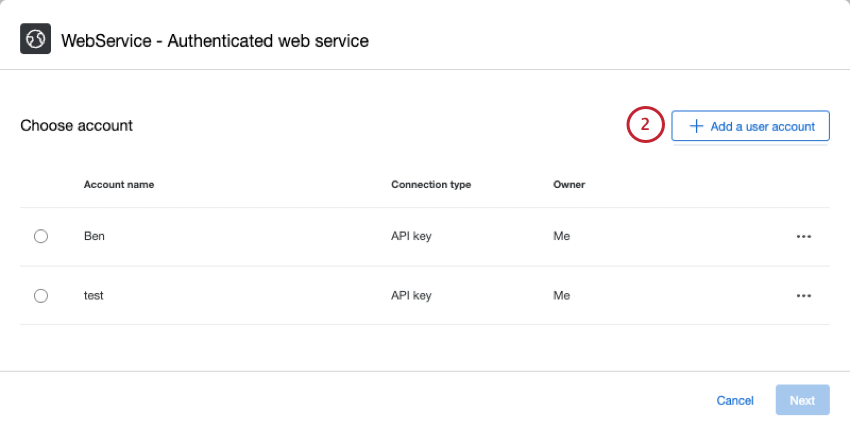This screenshot has height=428, width=850.
Task: Click the Account name column header
Action: 119,185
